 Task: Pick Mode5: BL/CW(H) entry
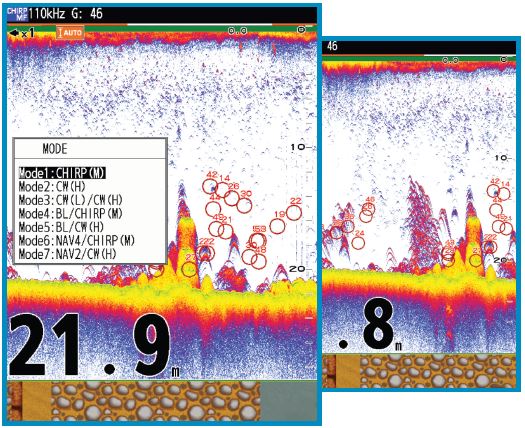tap(61, 227)
